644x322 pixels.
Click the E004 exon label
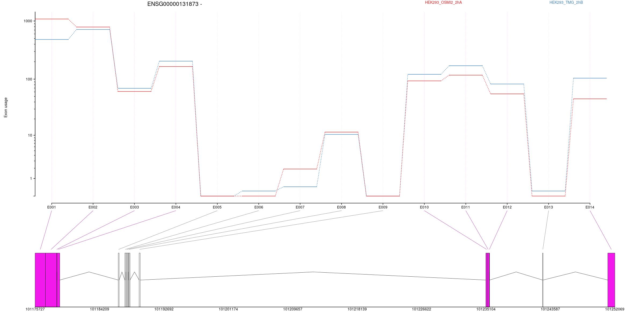click(x=176, y=207)
